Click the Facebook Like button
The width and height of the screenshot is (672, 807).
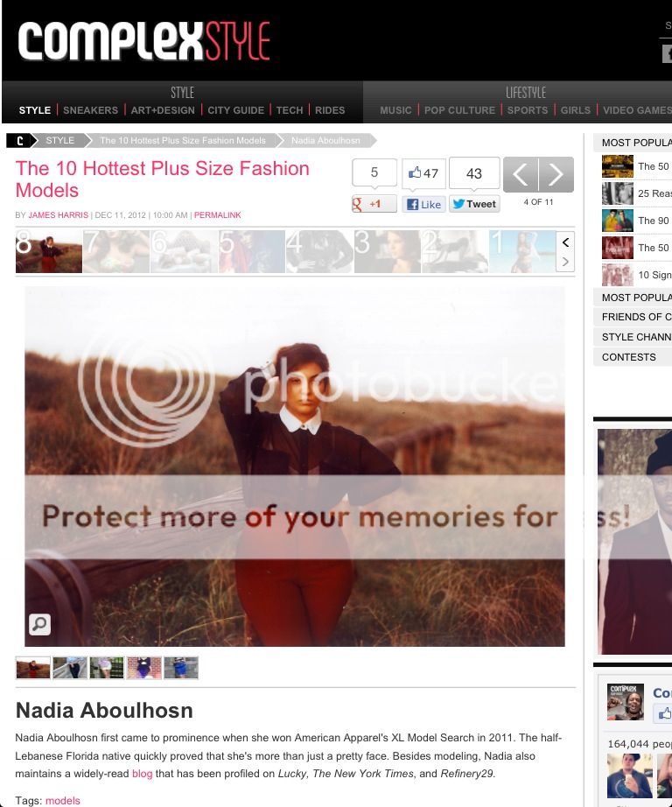424,204
